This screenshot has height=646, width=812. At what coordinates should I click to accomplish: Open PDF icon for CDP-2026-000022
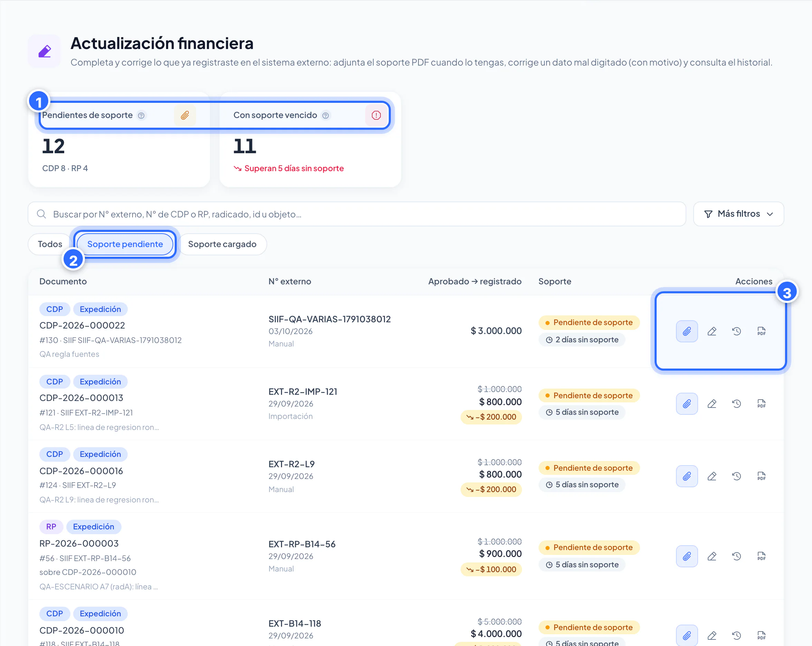(x=761, y=331)
